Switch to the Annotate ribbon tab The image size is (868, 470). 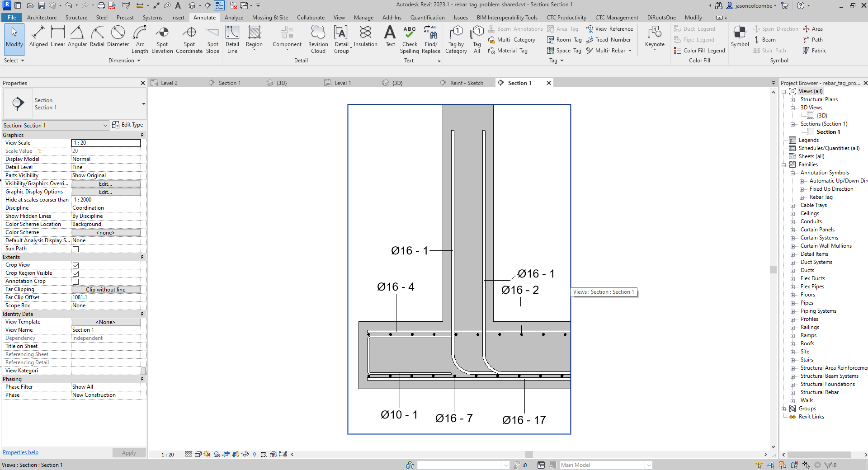(x=204, y=18)
